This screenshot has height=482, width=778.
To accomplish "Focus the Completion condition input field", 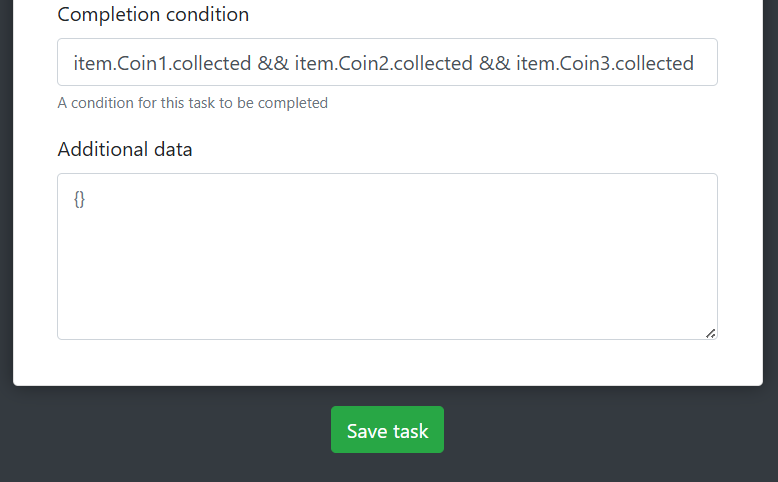I will pyautogui.click(x=387, y=63).
